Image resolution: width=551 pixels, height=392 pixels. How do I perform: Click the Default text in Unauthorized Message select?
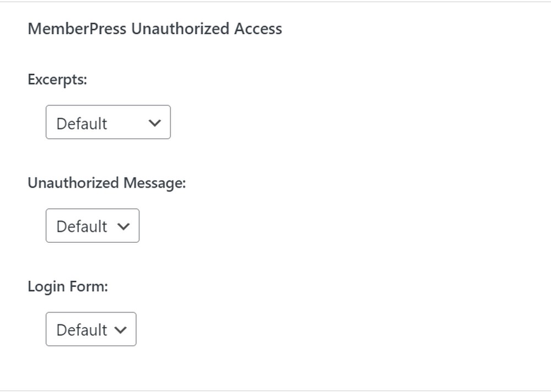[x=82, y=226]
